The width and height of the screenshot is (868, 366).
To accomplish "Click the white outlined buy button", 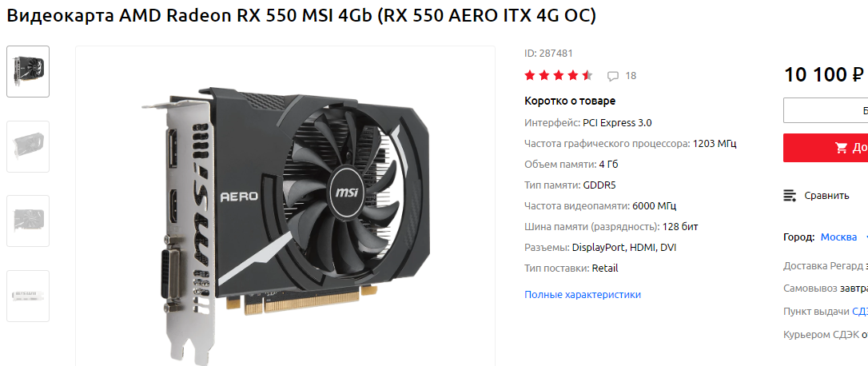I will [826, 111].
